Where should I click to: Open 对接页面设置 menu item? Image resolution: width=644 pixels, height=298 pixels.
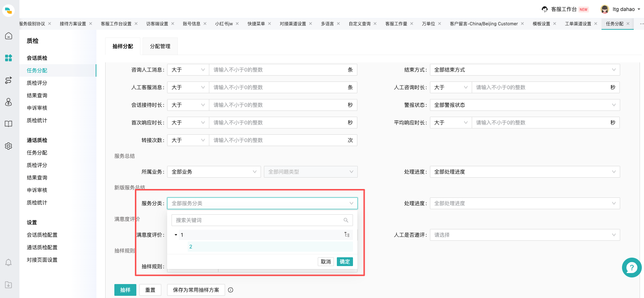[x=42, y=260]
